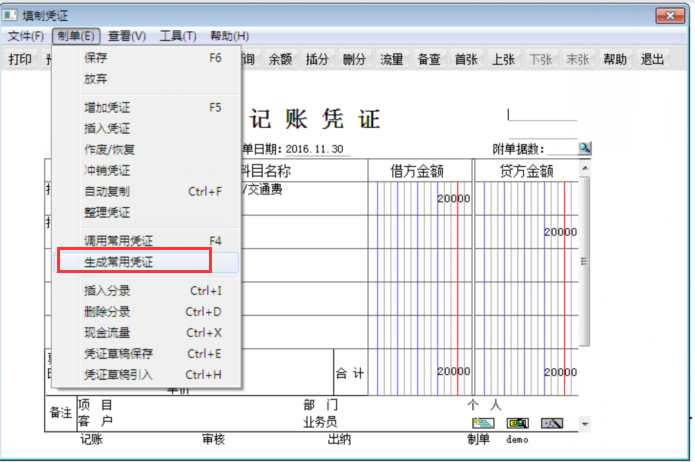Open the 文件(F) menu
The width and height of the screenshot is (695, 462).
(x=26, y=36)
